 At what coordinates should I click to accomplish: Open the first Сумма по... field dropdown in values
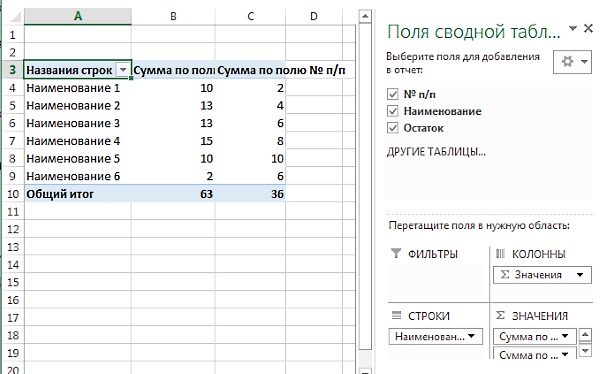565,336
